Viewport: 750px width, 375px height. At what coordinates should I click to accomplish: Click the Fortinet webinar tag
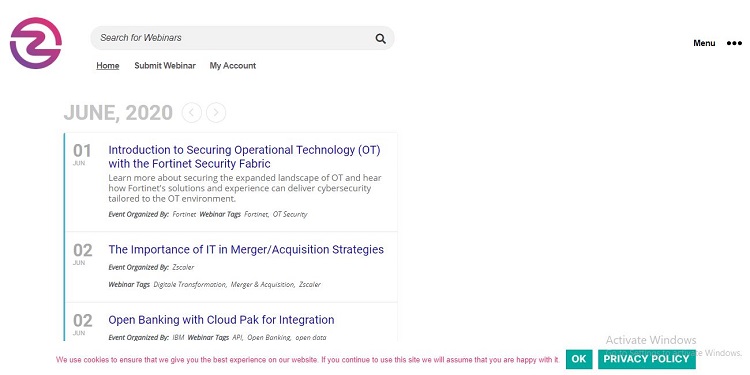click(256, 214)
